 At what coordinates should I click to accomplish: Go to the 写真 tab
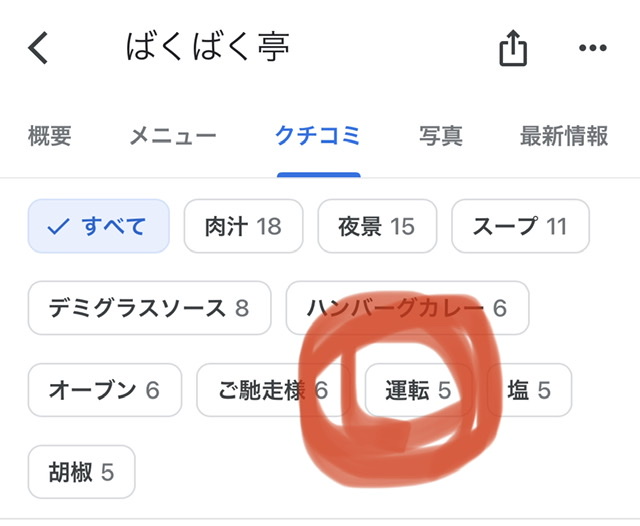click(441, 137)
